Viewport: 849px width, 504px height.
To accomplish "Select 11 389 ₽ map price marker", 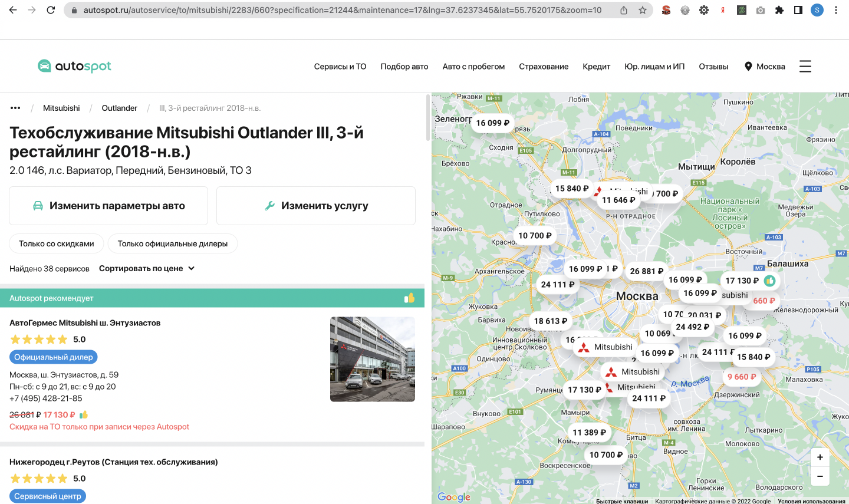I will (x=589, y=432).
